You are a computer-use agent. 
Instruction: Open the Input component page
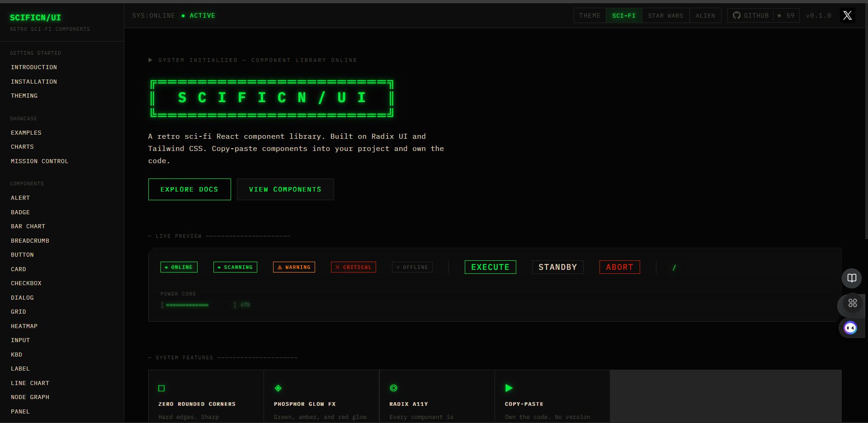point(20,340)
